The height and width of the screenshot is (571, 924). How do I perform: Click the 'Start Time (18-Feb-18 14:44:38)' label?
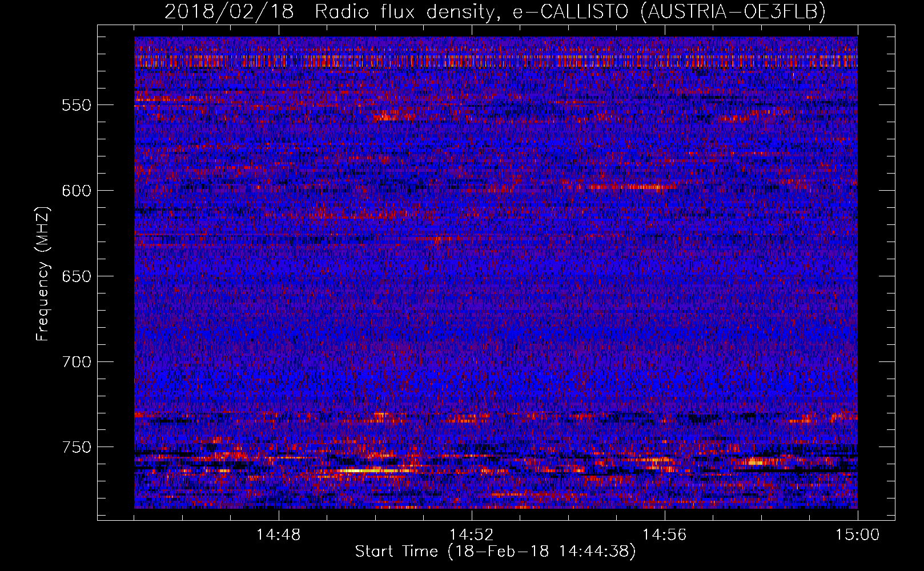tap(495, 552)
